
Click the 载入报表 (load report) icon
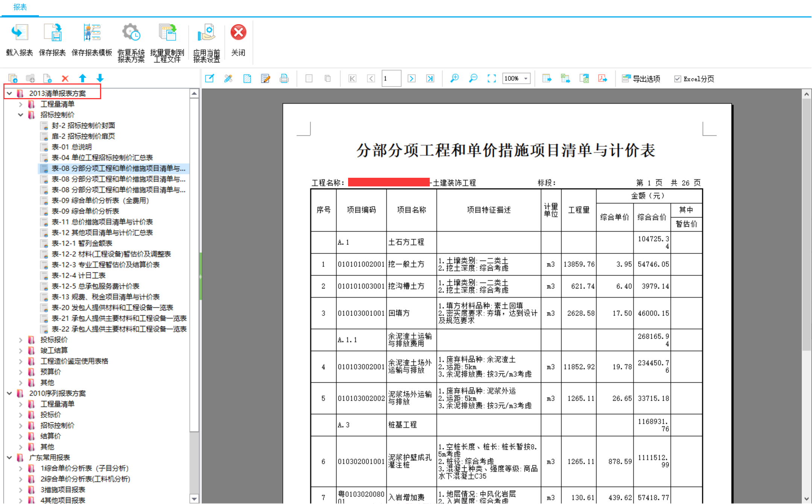tap(20, 33)
